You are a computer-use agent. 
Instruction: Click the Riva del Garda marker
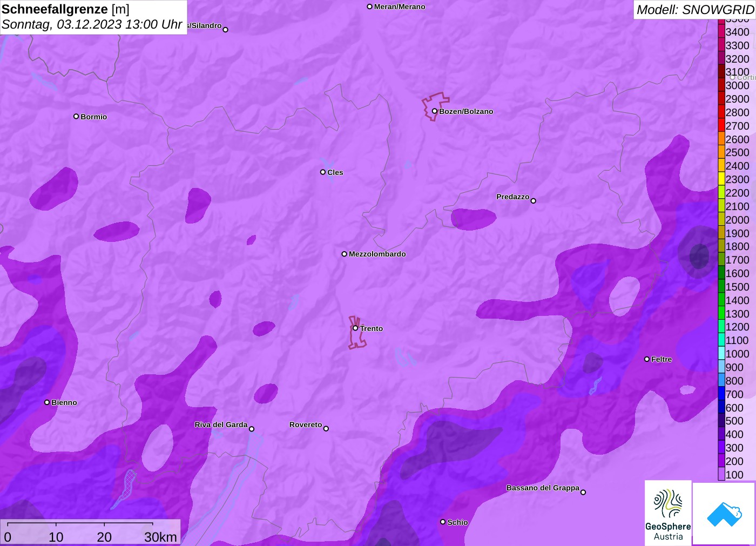coord(252,429)
